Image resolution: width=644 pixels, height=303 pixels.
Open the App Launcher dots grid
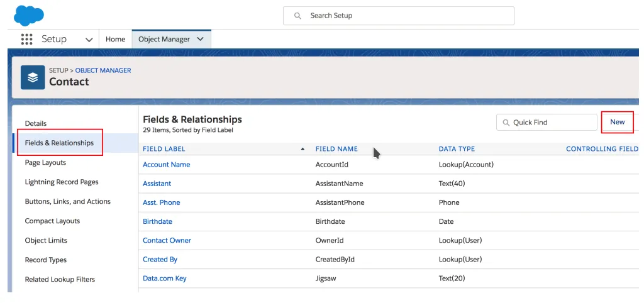point(26,40)
